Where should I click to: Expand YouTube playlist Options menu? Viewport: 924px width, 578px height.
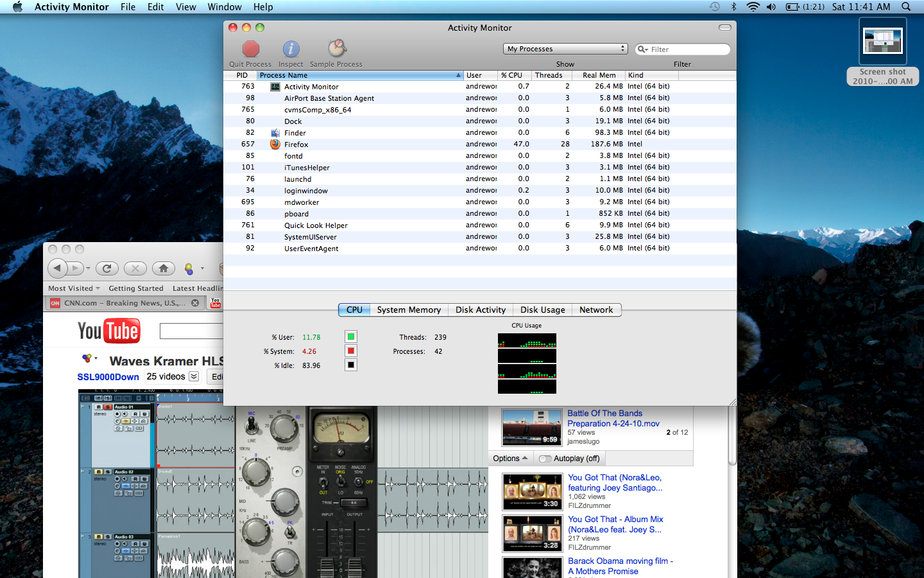click(510, 459)
